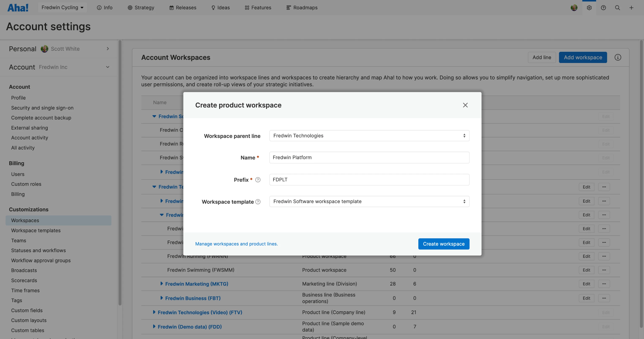Open the Workspace template dropdown
The height and width of the screenshot is (339, 644).
(369, 201)
